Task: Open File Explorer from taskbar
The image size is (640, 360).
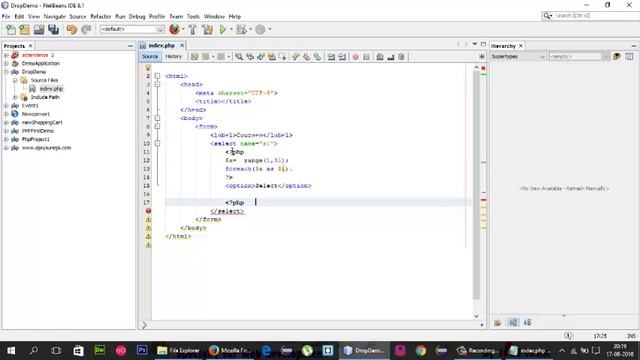Action: pyautogui.click(x=178, y=351)
